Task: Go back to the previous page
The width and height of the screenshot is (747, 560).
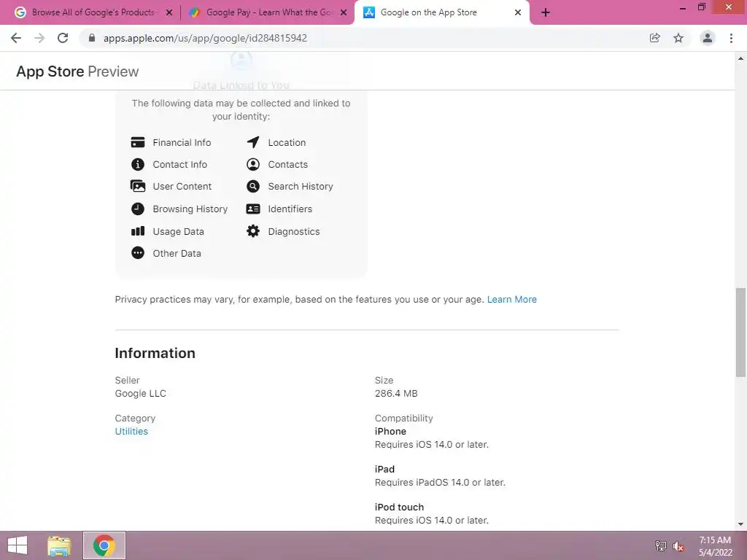Action: point(16,38)
